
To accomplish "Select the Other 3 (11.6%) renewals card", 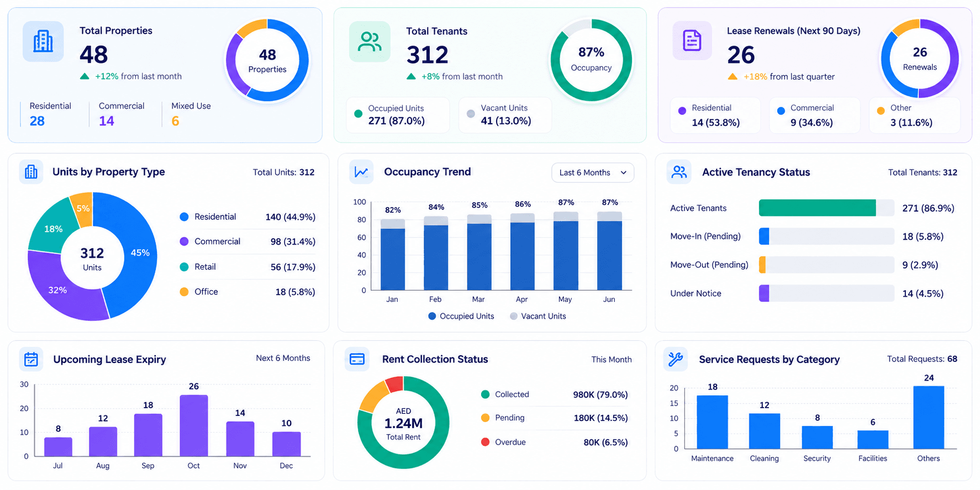I will click(915, 115).
